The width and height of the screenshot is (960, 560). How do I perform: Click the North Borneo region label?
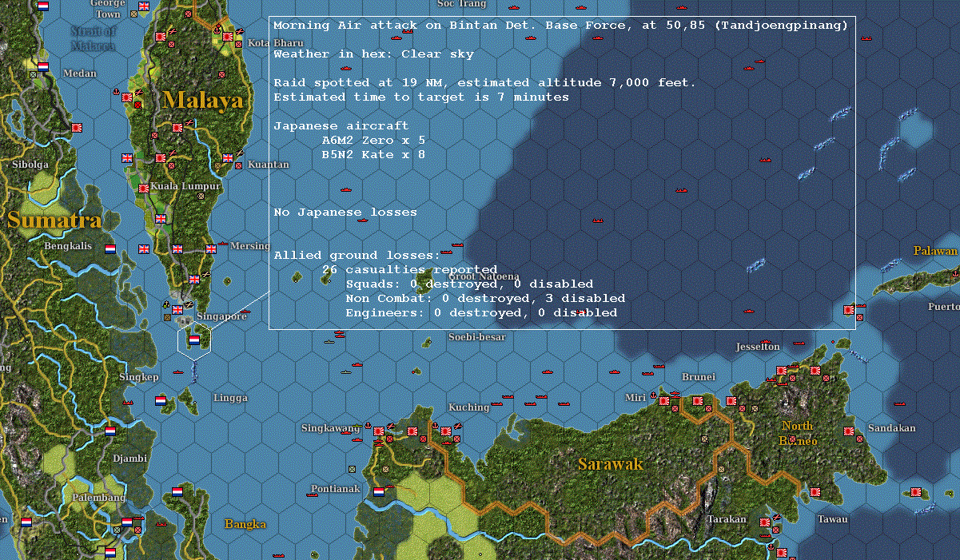coord(799,433)
